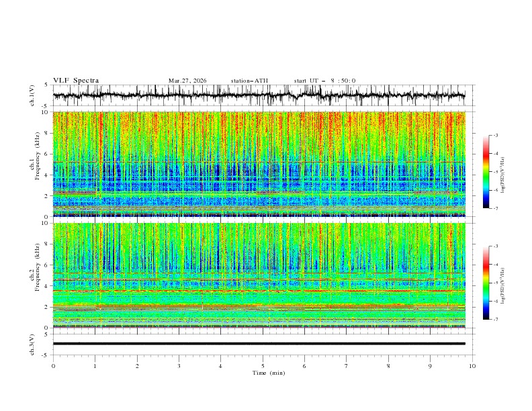Viewport: 532px width, 411px height.
Task: Click the ch.2 spectrogram panel
Action: click(259, 275)
